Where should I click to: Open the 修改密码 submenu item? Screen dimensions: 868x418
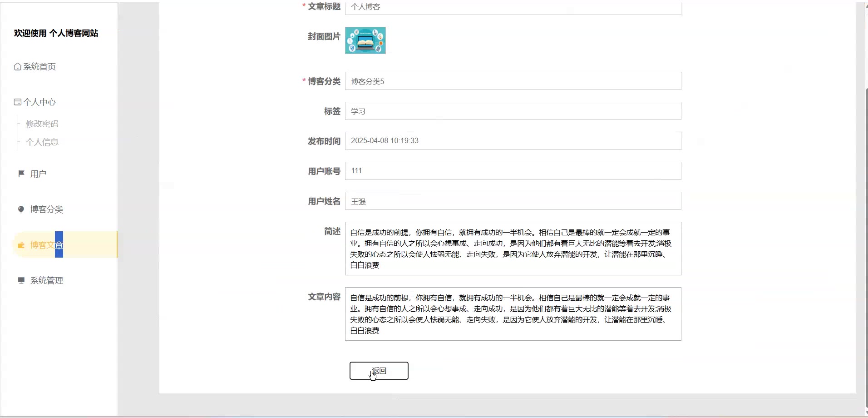[42, 124]
